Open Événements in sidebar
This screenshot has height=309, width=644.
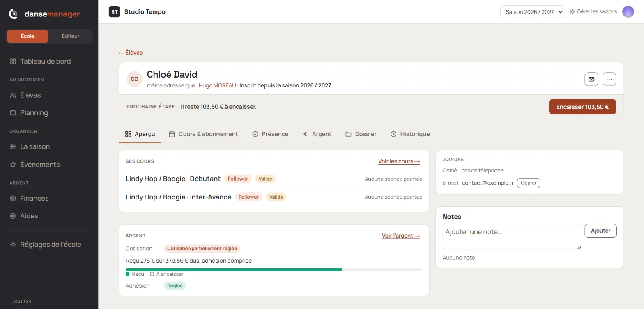click(34, 165)
